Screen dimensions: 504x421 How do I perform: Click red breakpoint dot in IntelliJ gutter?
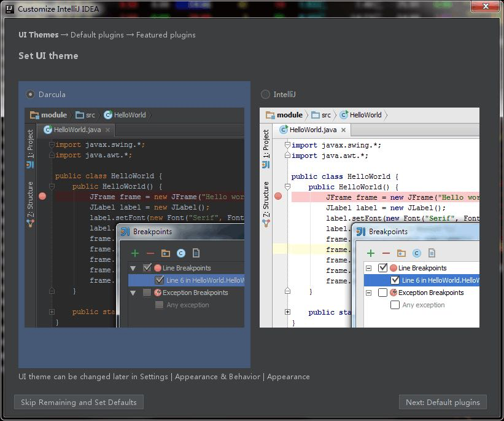278,196
